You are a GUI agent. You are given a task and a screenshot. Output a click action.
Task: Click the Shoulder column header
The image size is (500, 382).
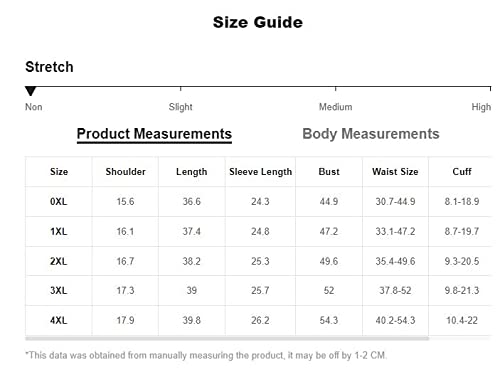[125, 172]
